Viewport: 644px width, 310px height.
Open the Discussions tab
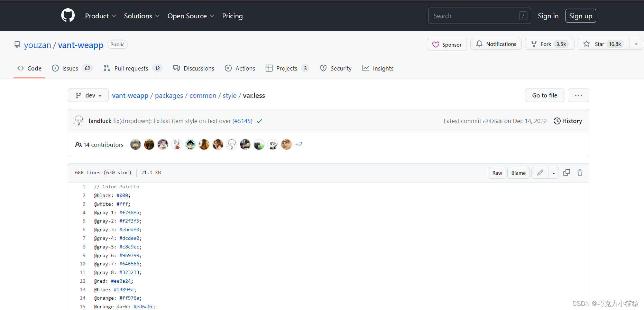click(x=194, y=68)
